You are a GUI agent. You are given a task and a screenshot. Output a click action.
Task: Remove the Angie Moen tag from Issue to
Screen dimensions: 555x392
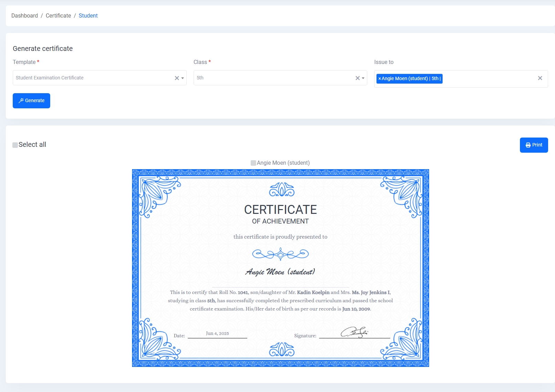pos(380,78)
